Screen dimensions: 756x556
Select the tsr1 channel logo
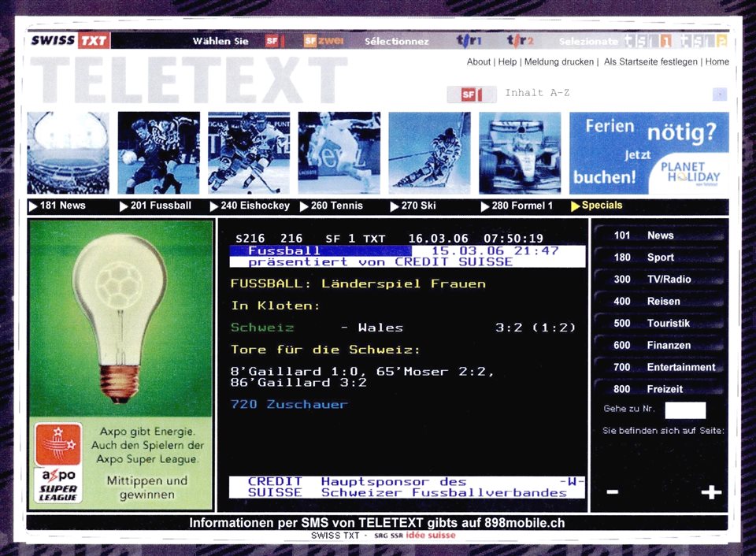coord(469,40)
